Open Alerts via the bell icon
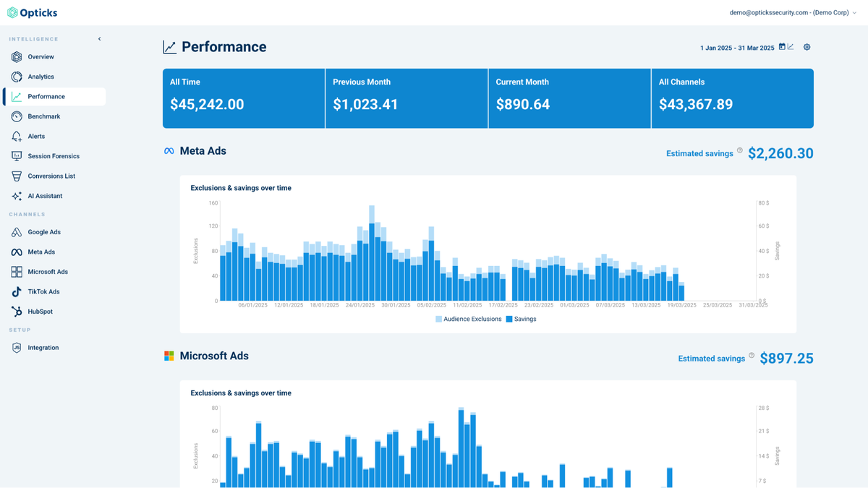Viewport: 868px width, 488px height. pos(16,136)
